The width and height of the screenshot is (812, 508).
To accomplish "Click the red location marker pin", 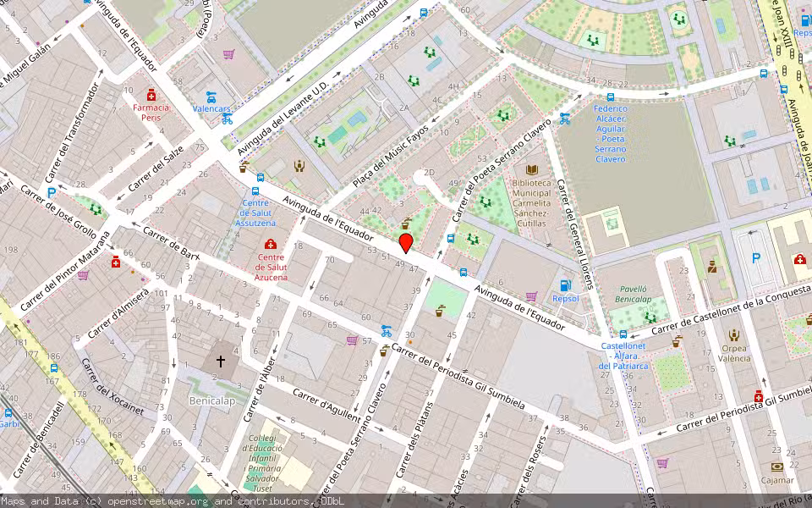I will pyautogui.click(x=406, y=243).
